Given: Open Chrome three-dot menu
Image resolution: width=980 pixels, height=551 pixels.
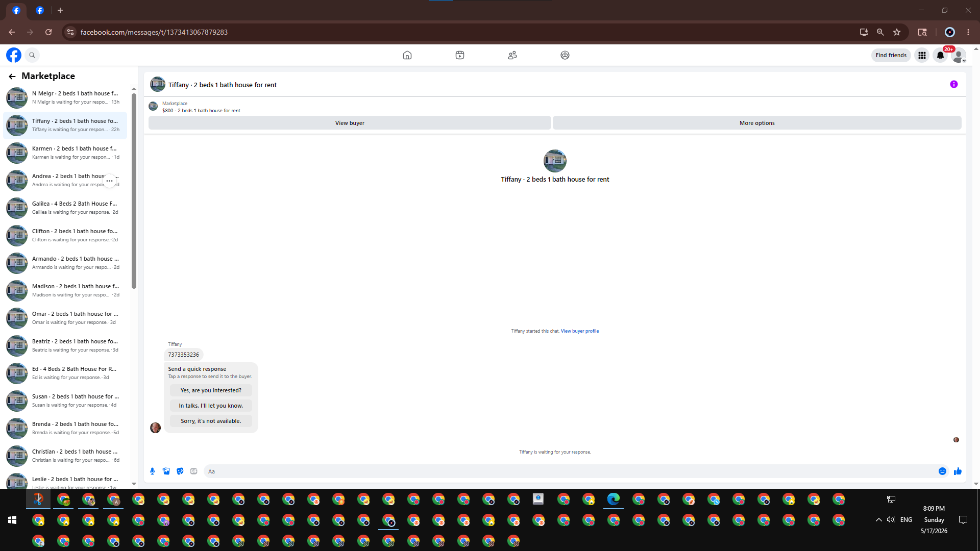Looking at the screenshot, I should pyautogui.click(x=968, y=32).
